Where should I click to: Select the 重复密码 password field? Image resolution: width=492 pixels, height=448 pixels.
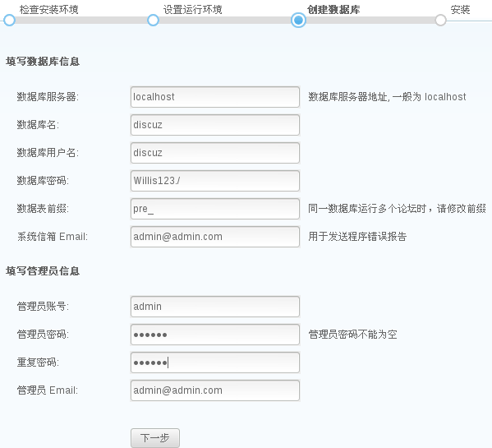coord(215,363)
